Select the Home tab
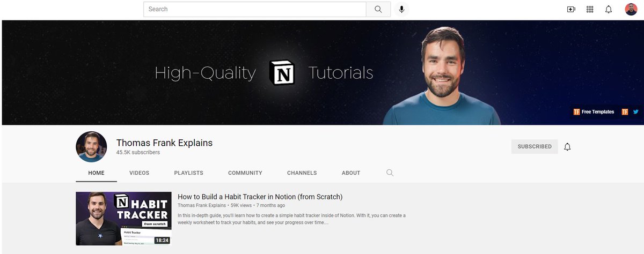The height and width of the screenshot is (254, 644). (97, 173)
